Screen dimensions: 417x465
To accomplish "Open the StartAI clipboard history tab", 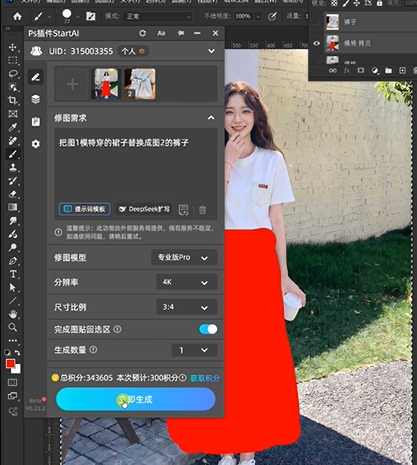I will coord(36,122).
